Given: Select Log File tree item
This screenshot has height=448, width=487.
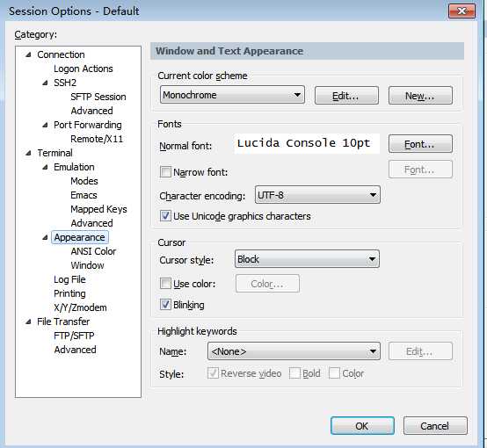Looking at the screenshot, I should pyautogui.click(x=69, y=279).
